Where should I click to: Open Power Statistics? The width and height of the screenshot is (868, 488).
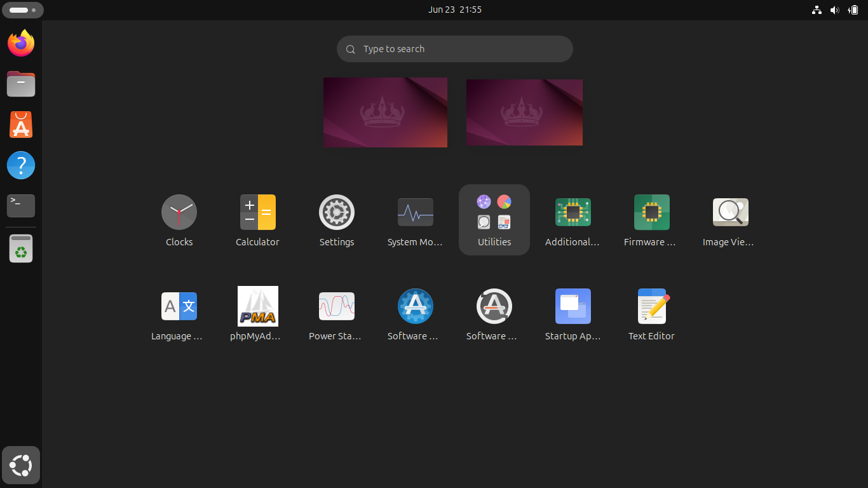coord(337,314)
